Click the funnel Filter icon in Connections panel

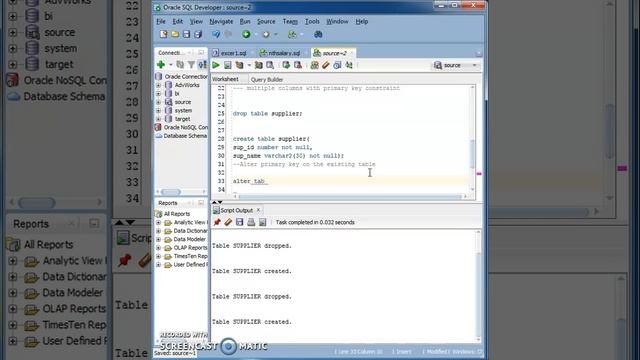191,64
